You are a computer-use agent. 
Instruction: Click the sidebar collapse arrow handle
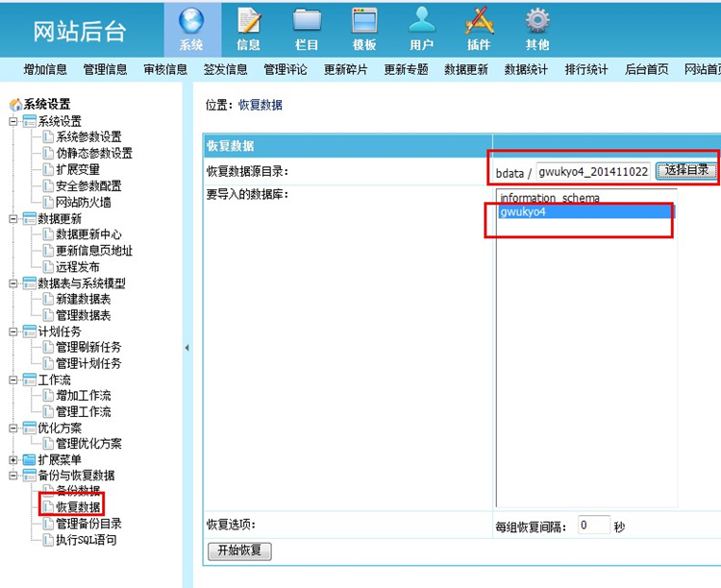pos(186,348)
